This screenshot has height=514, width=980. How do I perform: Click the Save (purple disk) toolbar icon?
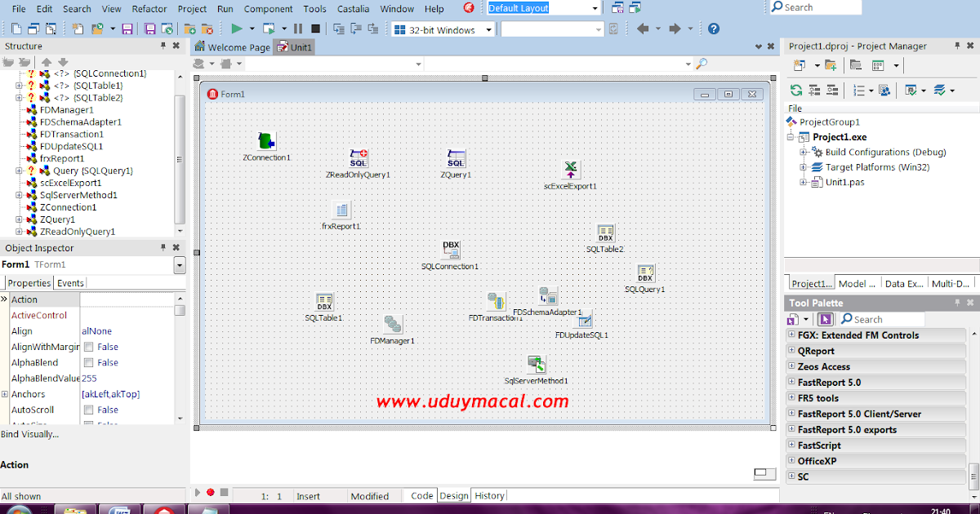(x=127, y=29)
